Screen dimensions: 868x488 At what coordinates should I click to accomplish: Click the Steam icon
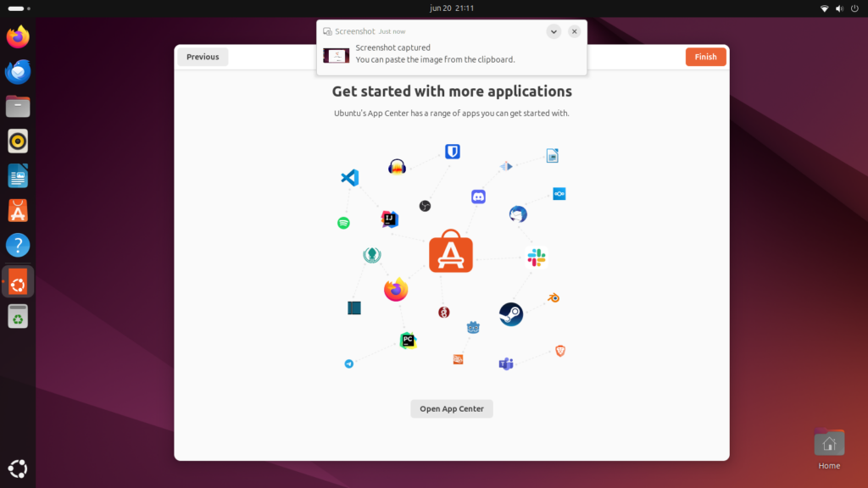click(510, 314)
